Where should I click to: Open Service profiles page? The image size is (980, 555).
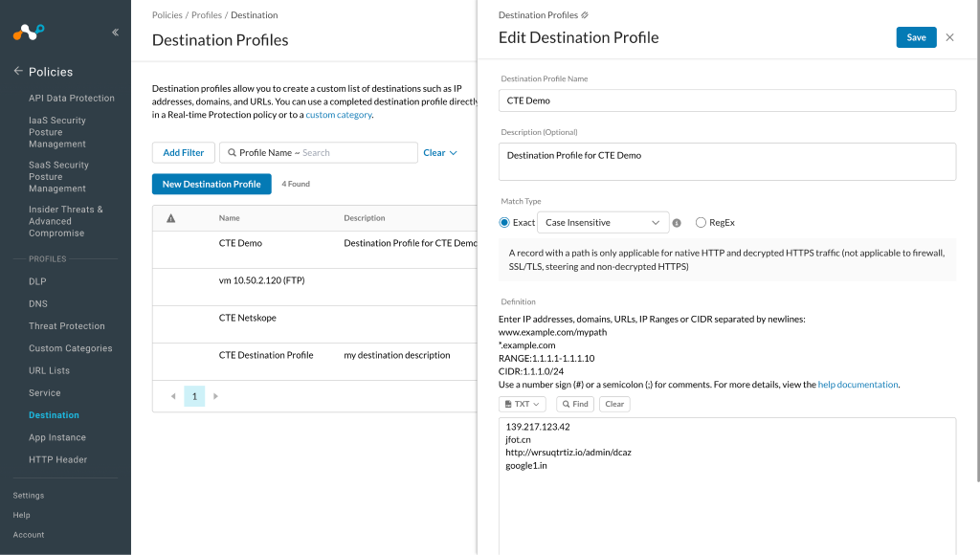click(x=44, y=393)
